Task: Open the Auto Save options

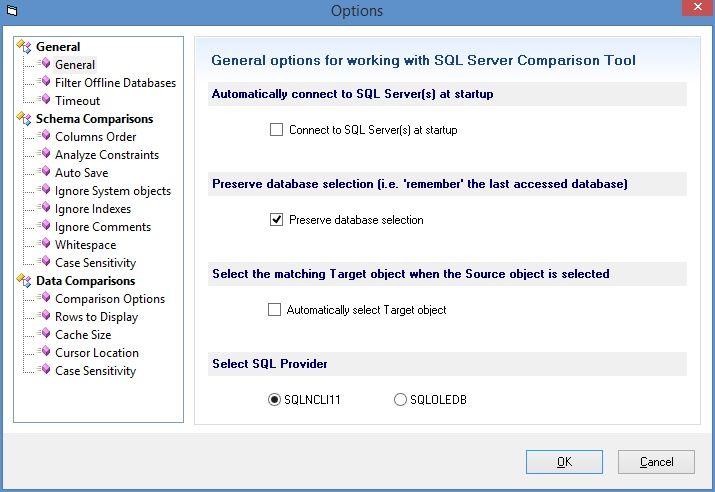Action: click(x=82, y=172)
